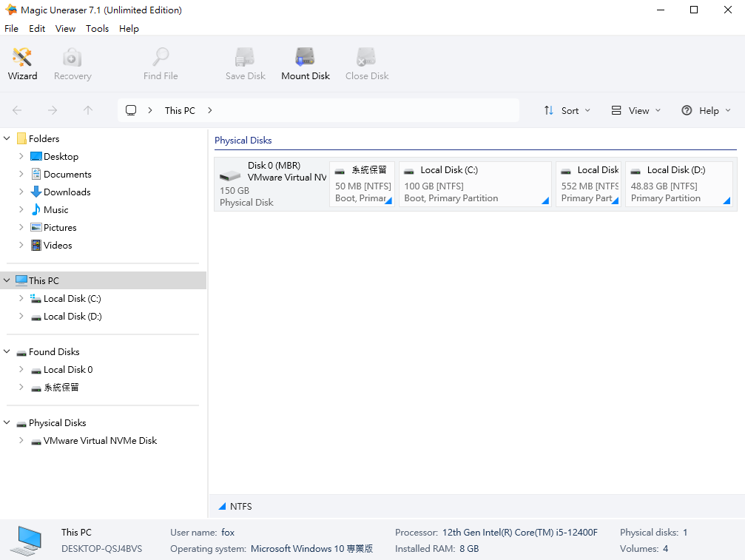Select the 552 MB Local Disk partition

point(589,184)
